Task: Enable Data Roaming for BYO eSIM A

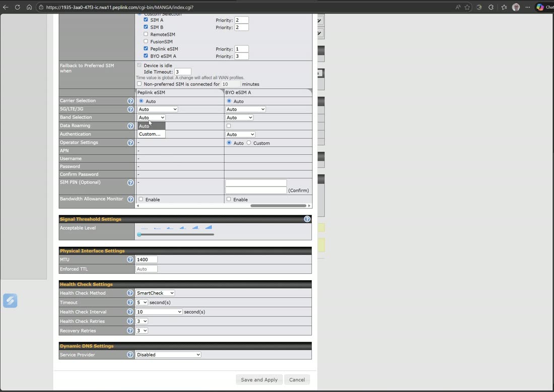Action: pyautogui.click(x=229, y=126)
